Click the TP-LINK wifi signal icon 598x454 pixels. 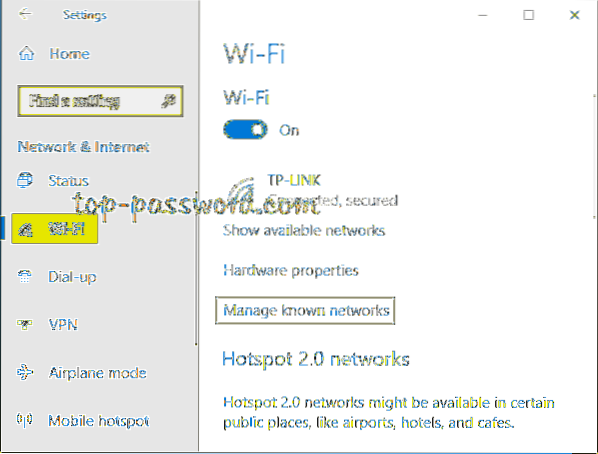(x=242, y=189)
